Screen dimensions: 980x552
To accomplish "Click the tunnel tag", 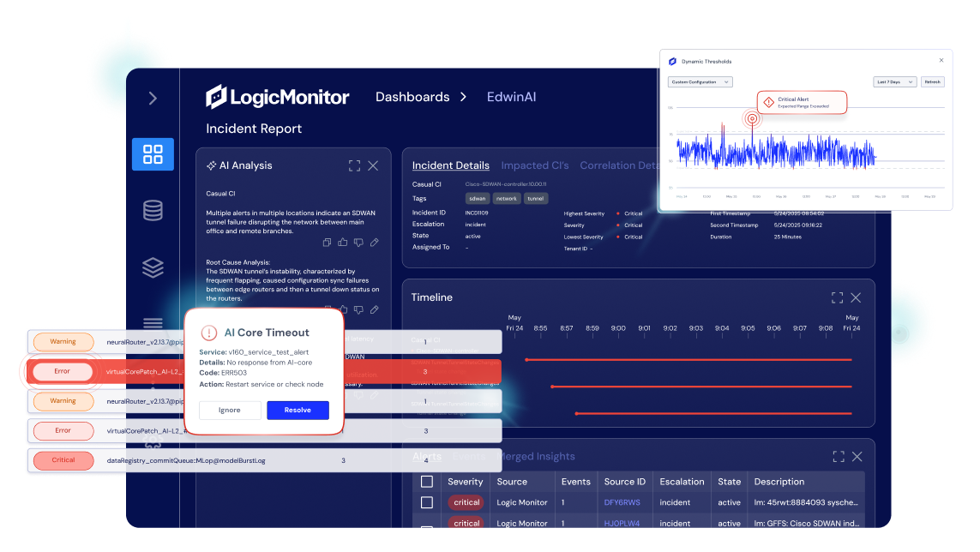I will pos(536,199).
